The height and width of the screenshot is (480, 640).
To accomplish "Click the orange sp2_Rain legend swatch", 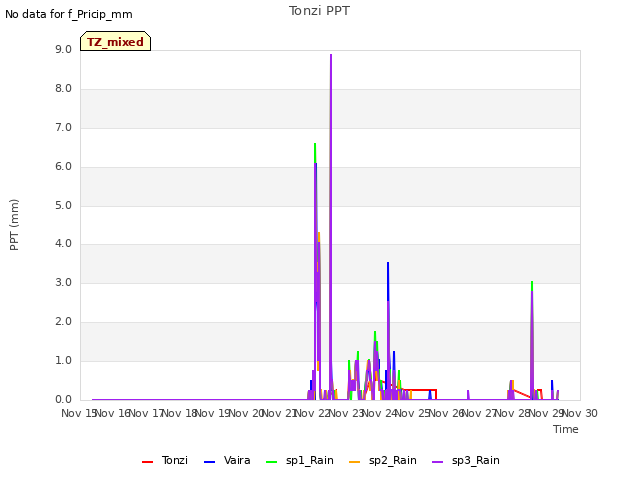I will pyautogui.click(x=355, y=462).
